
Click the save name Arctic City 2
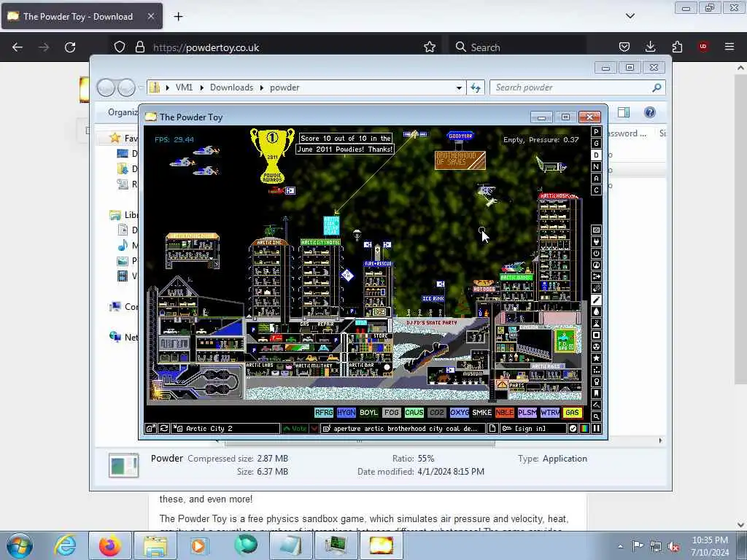(x=226, y=429)
